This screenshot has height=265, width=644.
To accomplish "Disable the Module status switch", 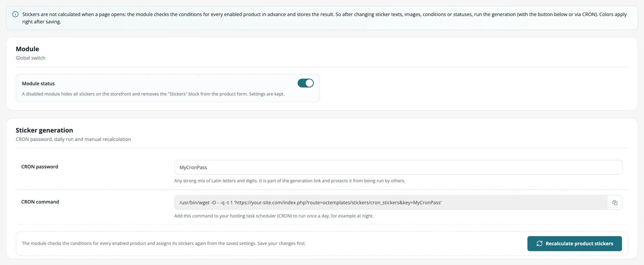I will pos(305,83).
